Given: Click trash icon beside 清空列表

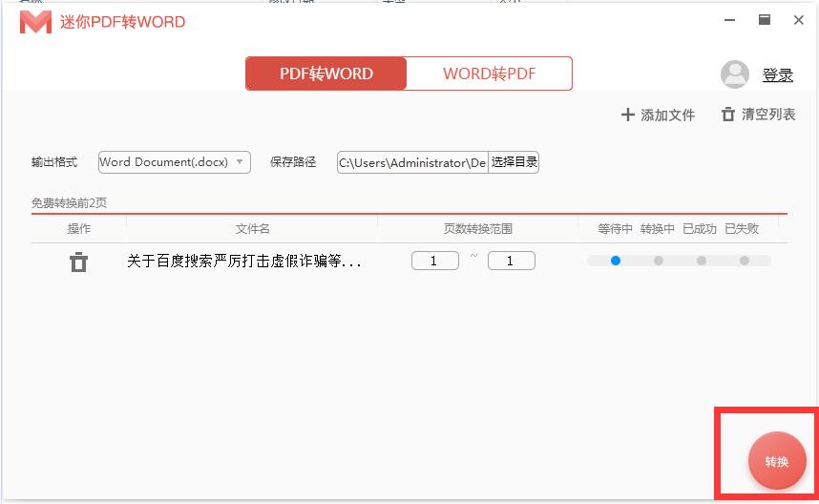Looking at the screenshot, I should click(x=728, y=115).
